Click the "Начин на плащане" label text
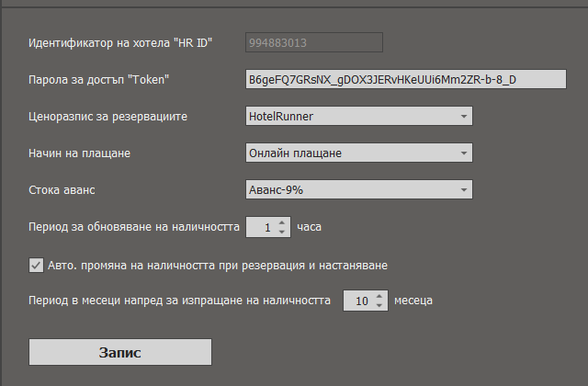This screenshot has height=386, width=588. click(80, 153)
